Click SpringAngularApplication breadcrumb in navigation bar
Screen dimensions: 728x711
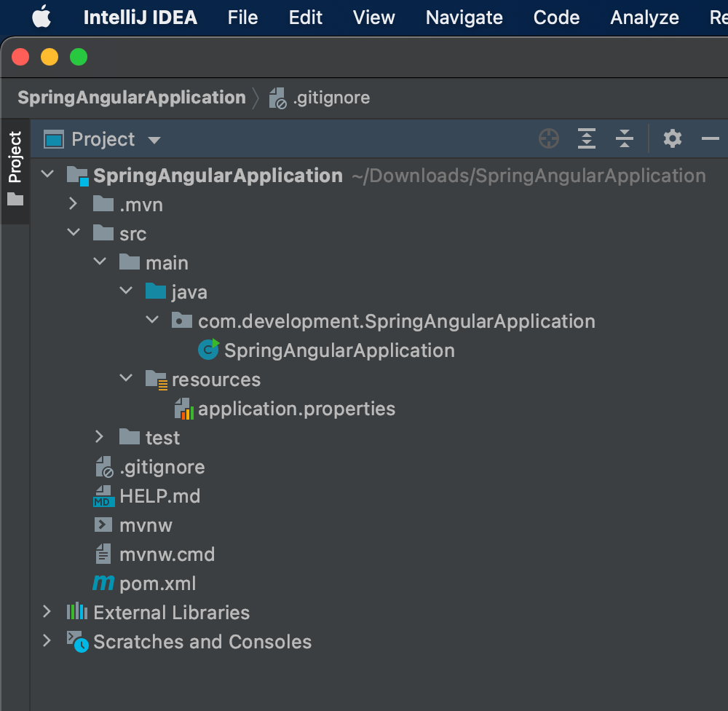pos(132,98)
